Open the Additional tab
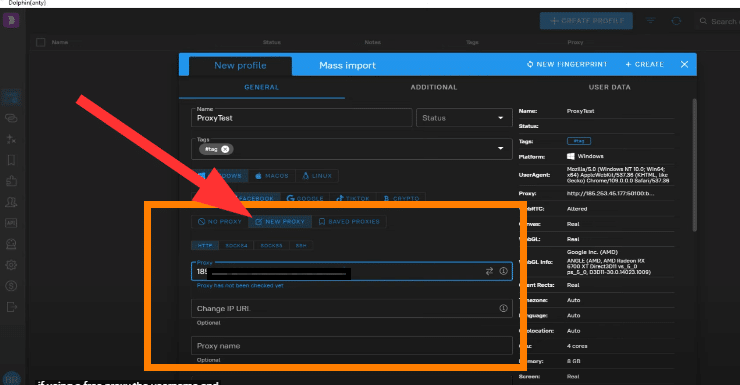 [x=434, y=87]
